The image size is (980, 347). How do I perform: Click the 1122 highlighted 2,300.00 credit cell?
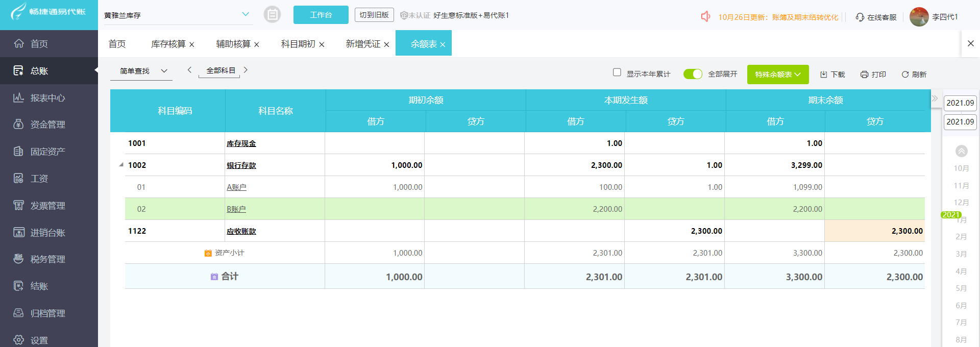[x=875, y=231]
